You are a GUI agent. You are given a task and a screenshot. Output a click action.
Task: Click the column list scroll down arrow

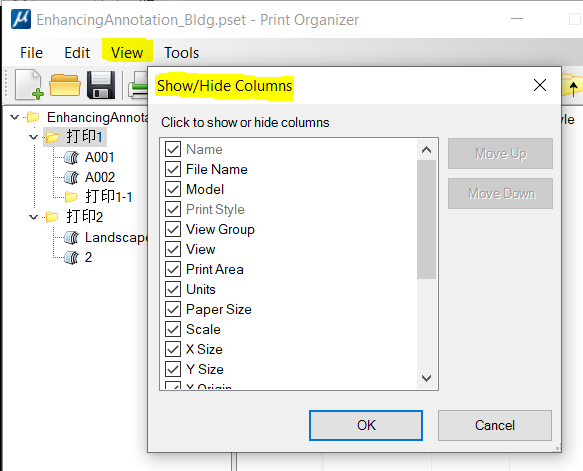[x=426, y=378]
